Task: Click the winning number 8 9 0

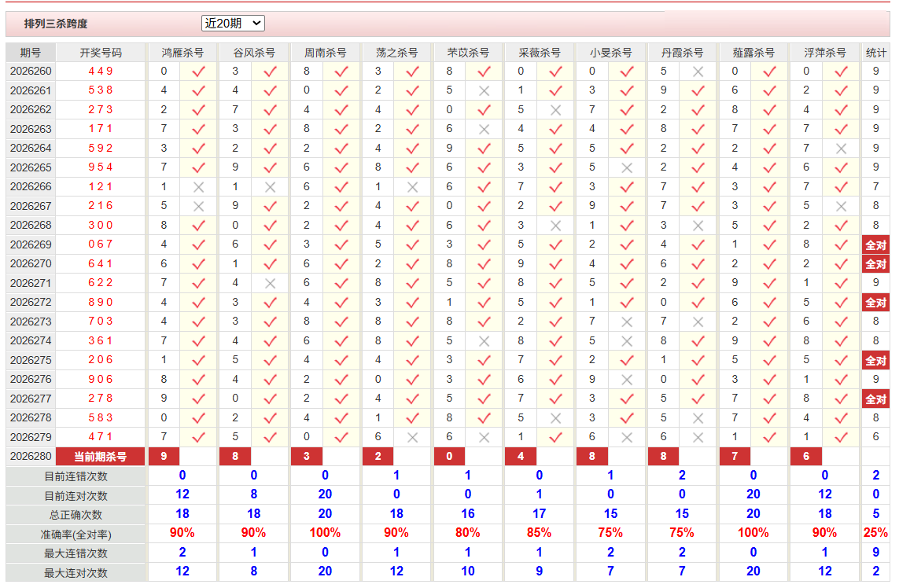Action: pyautogui.click(x=101, y=303)
